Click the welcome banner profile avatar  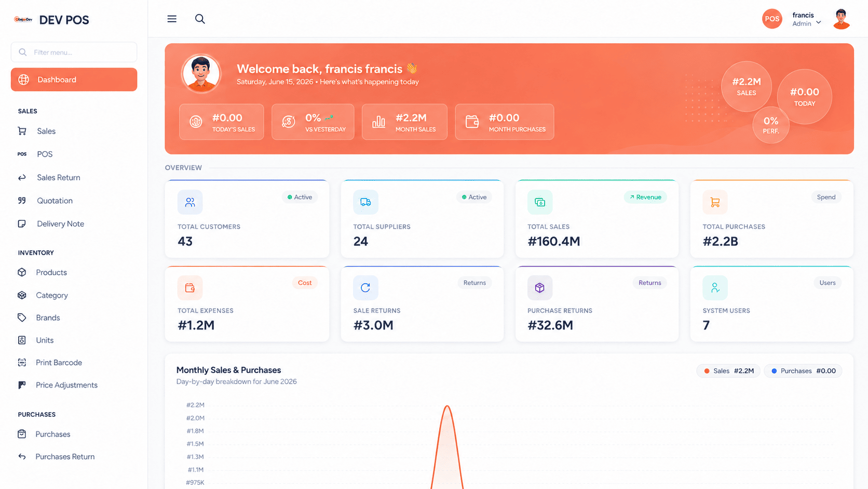201,74
